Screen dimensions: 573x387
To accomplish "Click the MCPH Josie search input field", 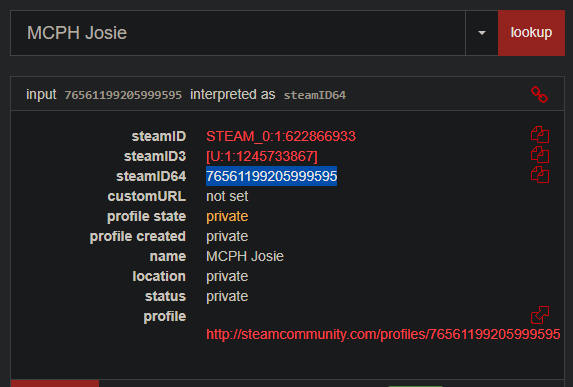I will pos(238,33).
